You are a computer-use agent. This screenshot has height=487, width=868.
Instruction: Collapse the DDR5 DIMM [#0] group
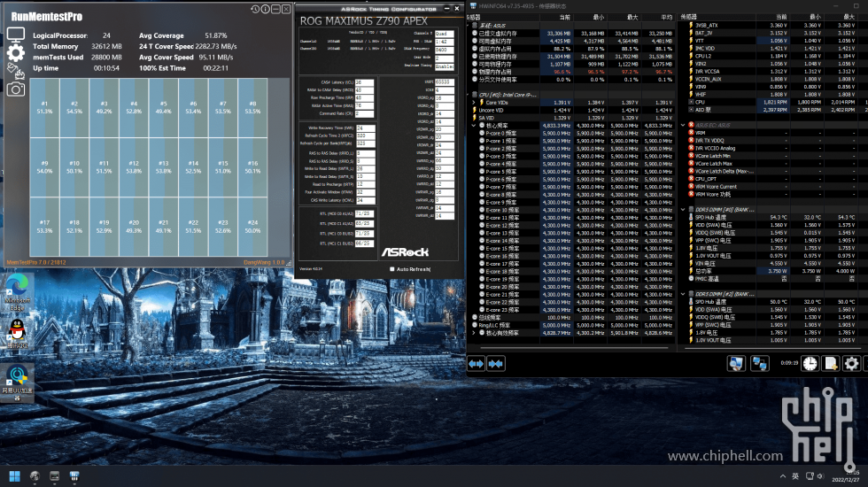pos(683,210)
